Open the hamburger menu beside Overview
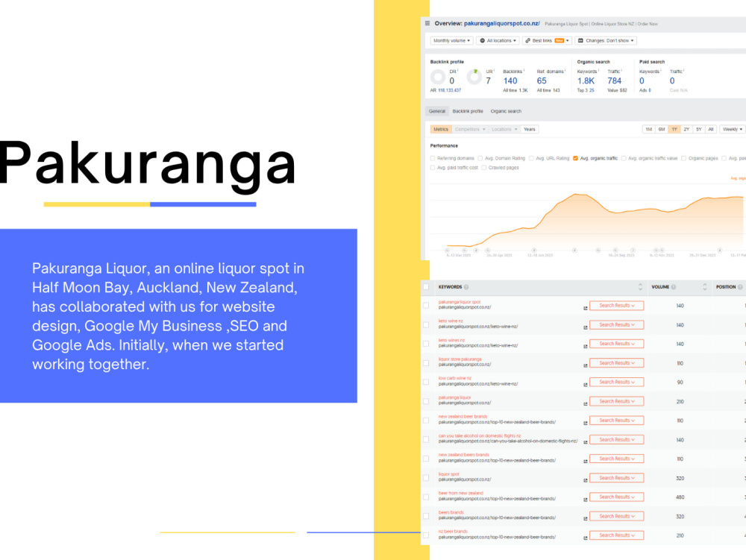This screenshot has width=746, height=560. pyautogui.click(x=427, y=23)
